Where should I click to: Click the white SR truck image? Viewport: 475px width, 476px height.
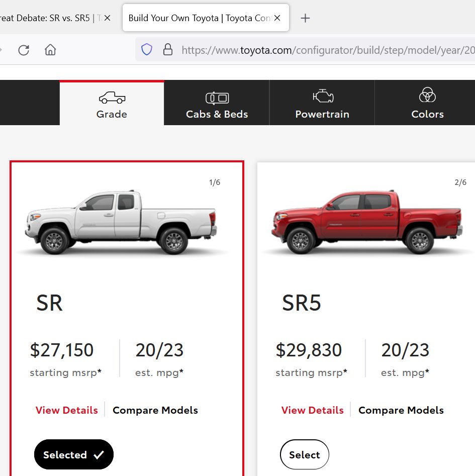point(121,222)
